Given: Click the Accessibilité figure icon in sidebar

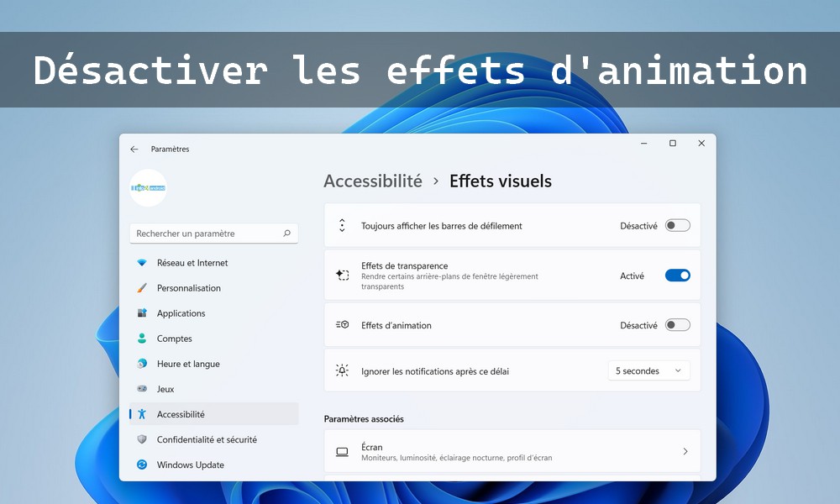Looking at the screenshot, I should pos(142,414).
